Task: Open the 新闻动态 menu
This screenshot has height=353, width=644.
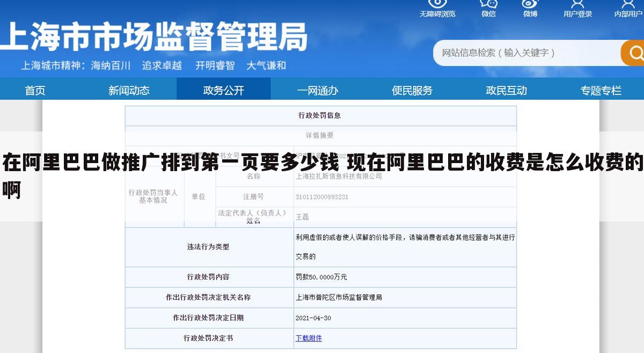Action: pyautogui.click(x=129, y=90)
